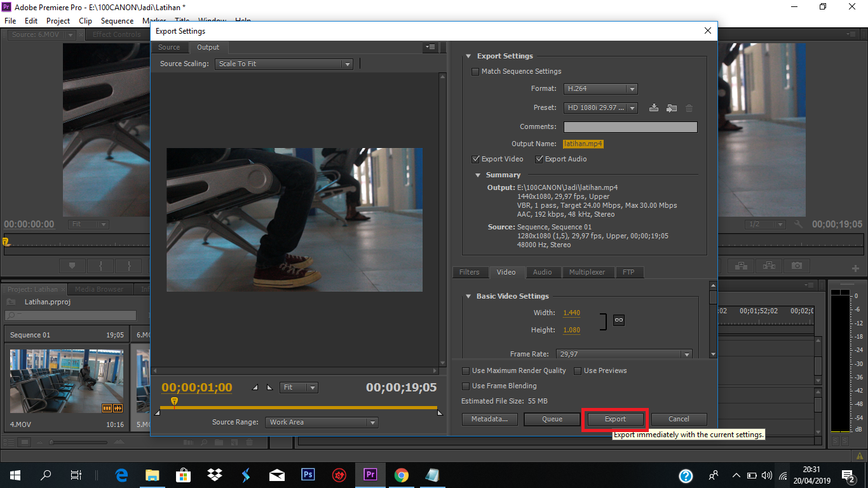Click inside the Comments input field

(630, 127)
